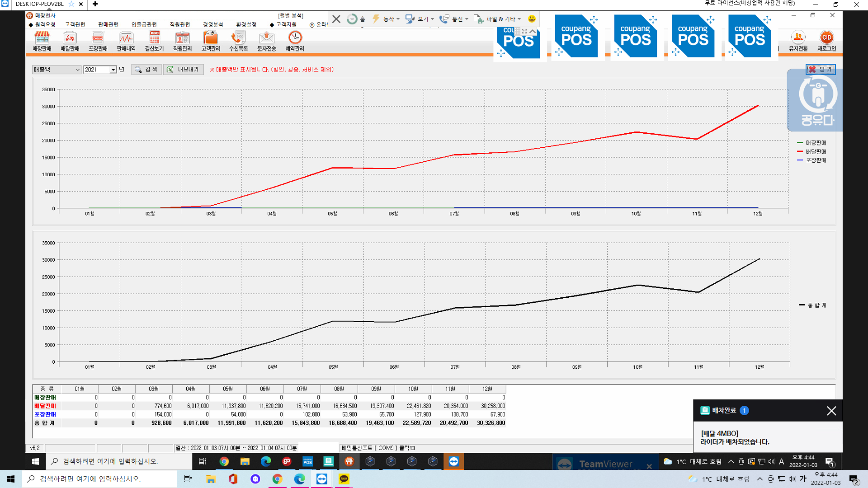Click TeamViewer toolbar close X icon
Image resolution: width=868 pixels, height=488 pixels.
point(336,19)
